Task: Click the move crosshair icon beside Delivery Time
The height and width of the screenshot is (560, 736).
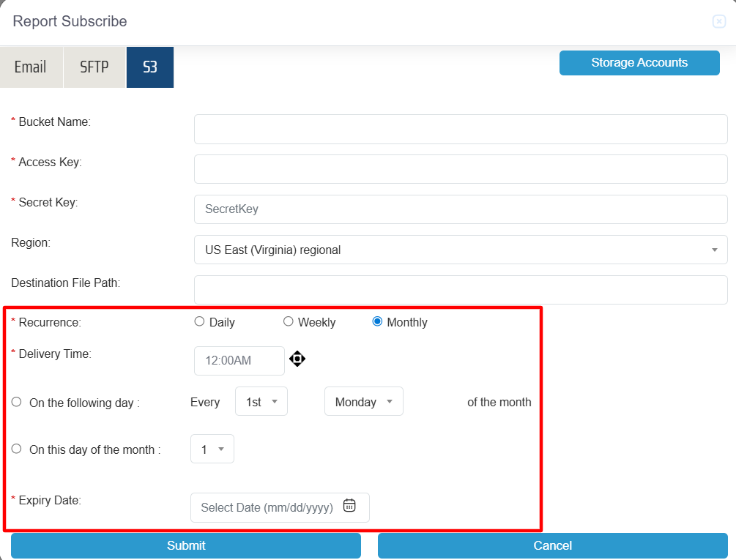Action: [x=297, y=359]
